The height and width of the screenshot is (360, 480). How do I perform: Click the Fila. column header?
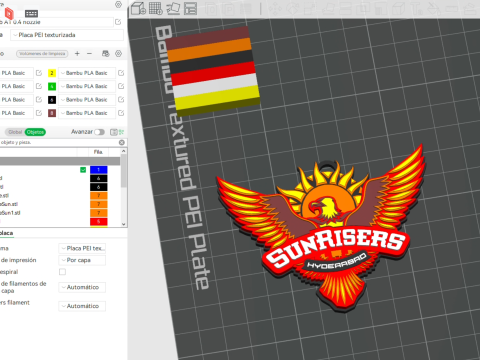98,152
